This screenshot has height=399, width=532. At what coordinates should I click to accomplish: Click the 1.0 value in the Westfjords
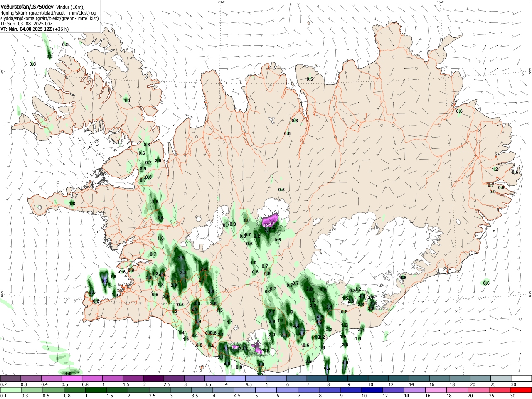(x=127, y=101)
